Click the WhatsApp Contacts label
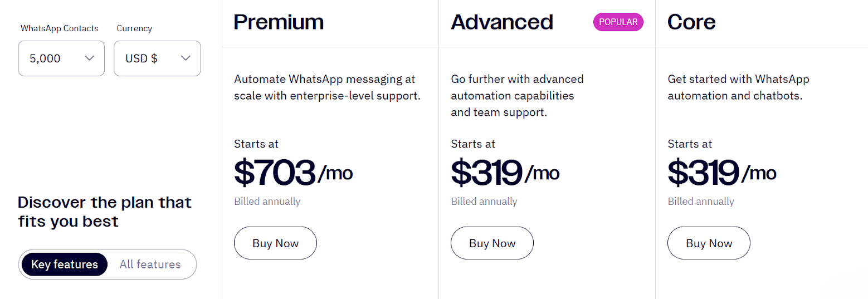 (x=59, y=28)
